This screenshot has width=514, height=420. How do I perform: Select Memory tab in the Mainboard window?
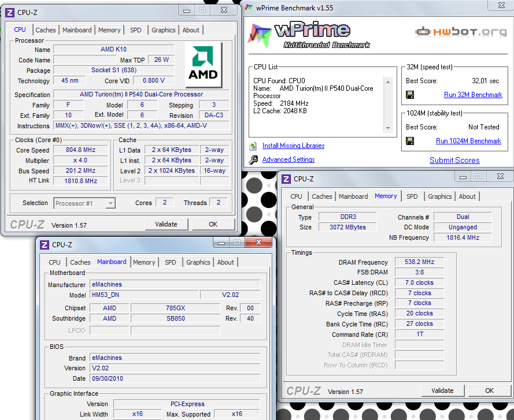point(144,262)
